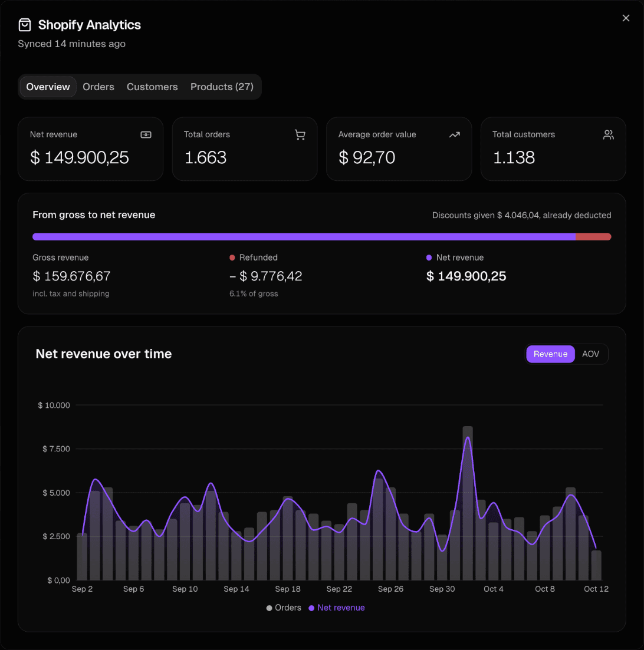Click the purple net portion of revenue bar

point(304,237)
